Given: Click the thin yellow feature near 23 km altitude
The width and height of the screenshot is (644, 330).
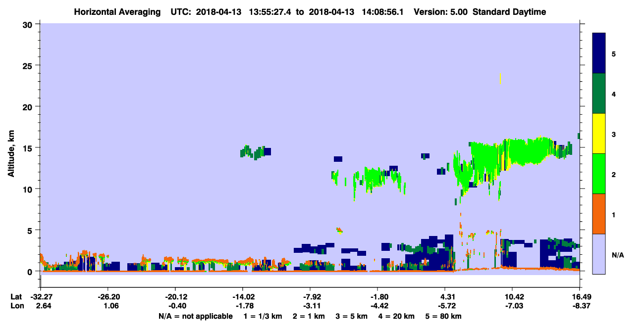Looking at the screenshot, I should point(501,78).
